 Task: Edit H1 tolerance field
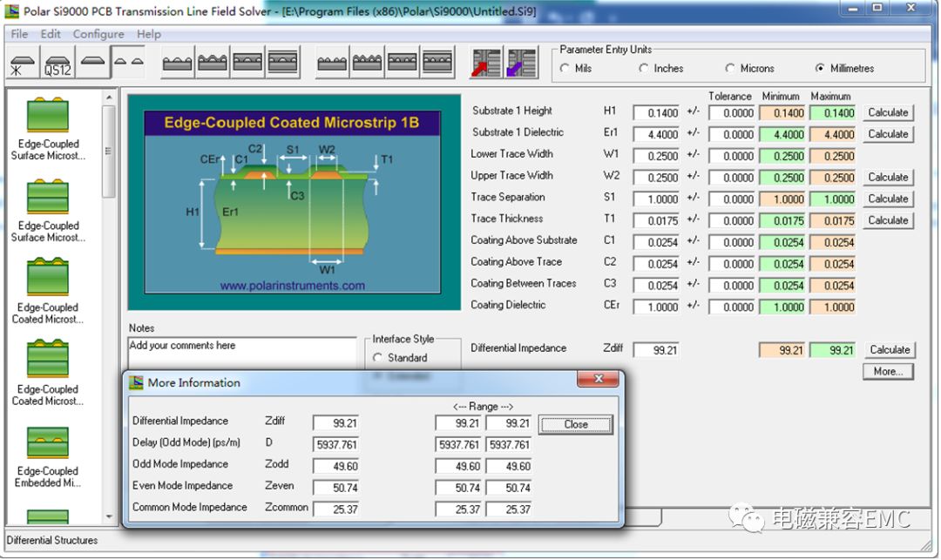click(x=732, y=112)
